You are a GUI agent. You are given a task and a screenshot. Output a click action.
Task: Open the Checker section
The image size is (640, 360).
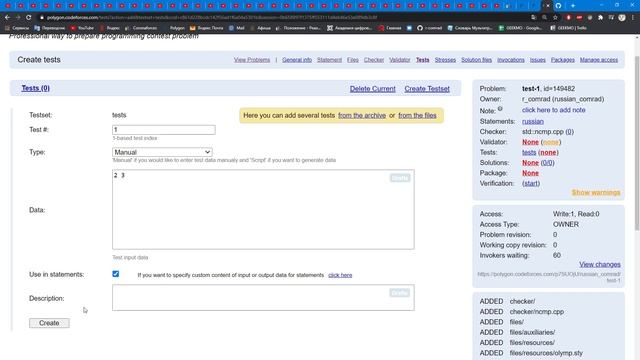pyautogui.click(x=374, y=60)
